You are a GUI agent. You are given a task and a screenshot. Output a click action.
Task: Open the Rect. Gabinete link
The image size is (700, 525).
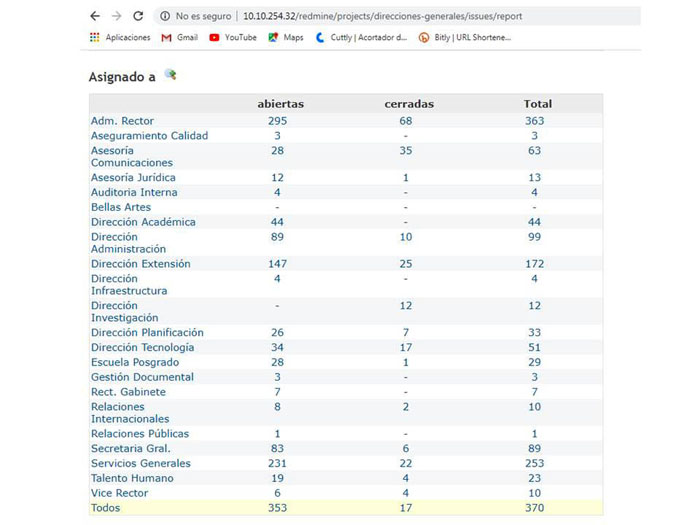pos(128,392)
